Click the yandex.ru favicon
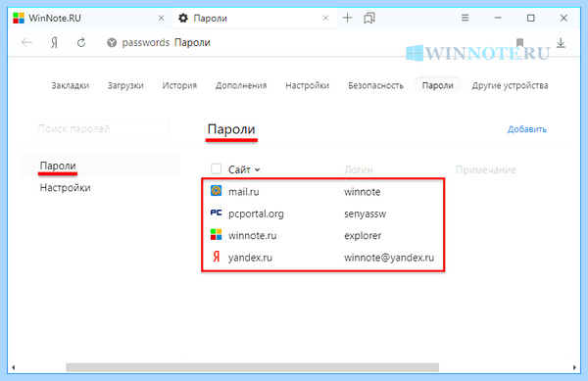 [x=216, y=257]
